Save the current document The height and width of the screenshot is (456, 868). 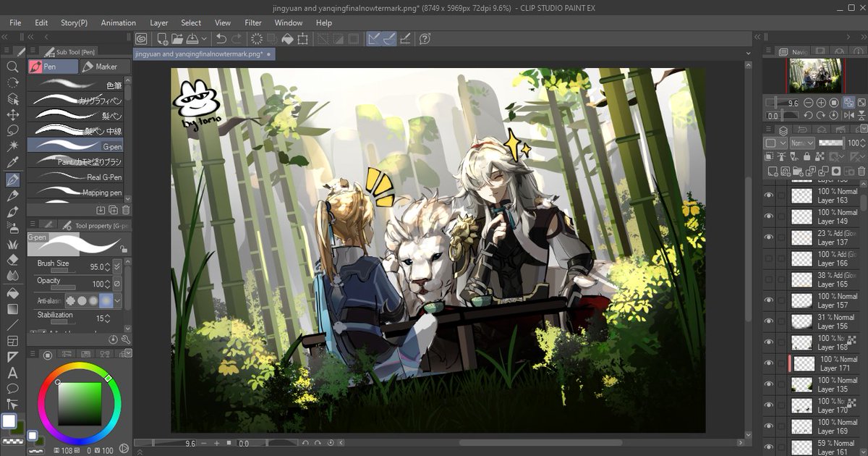pyautogui.click(x=193, y=38)
